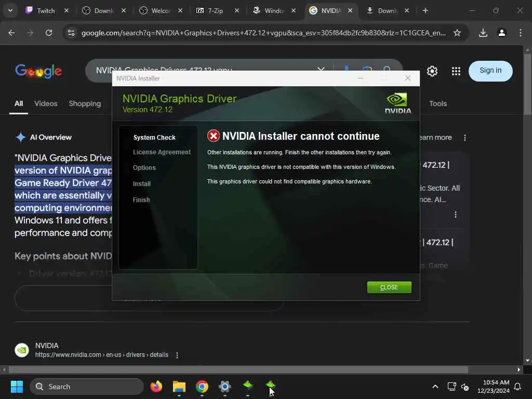Open File Explorer from the taskbar
Viewport: 532px width, 399px height.
click(x=179, y=387)
